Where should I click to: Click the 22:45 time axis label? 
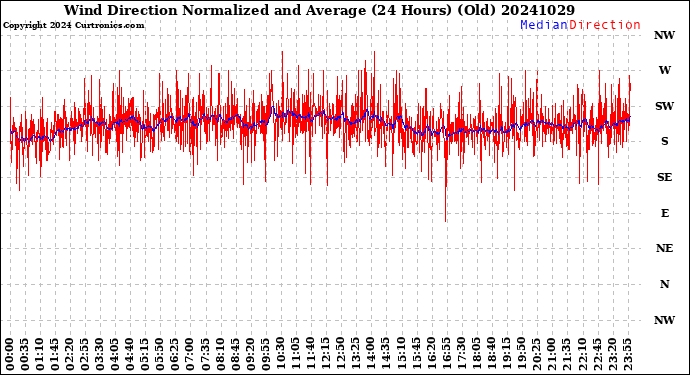point(597,354)
